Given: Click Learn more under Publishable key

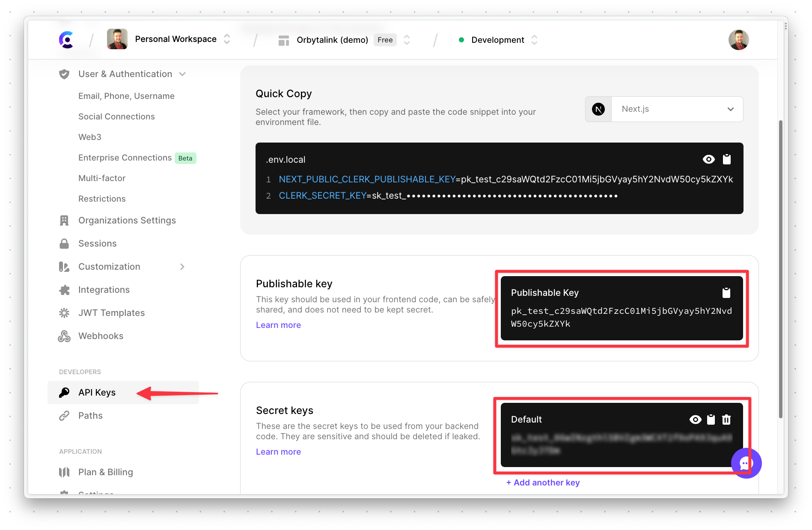Looking at the screenshot, I should point(278,325).
